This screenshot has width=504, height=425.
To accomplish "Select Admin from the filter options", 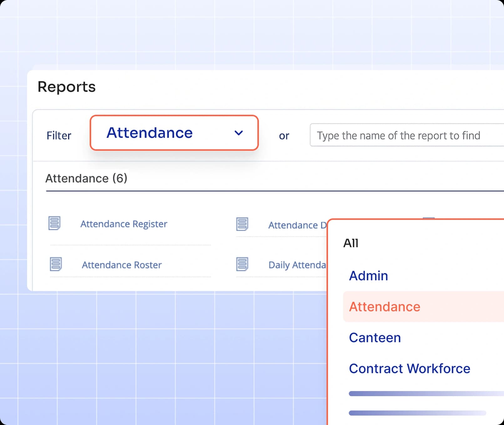I will [369, 276].
